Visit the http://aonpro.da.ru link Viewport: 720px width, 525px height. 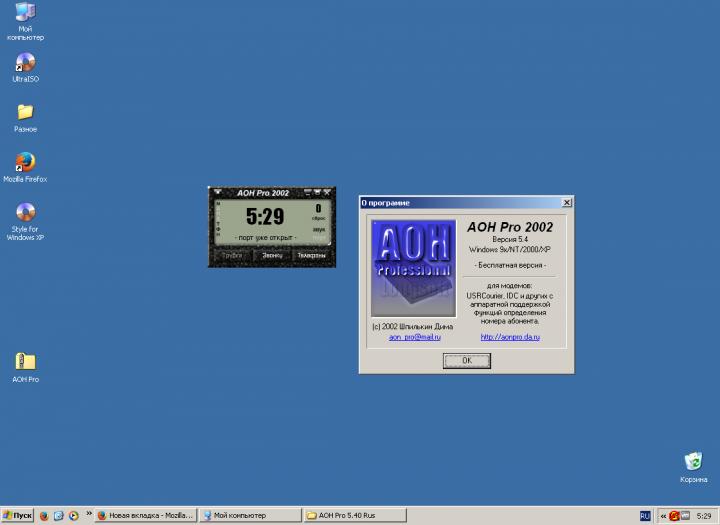coord(510,338)
